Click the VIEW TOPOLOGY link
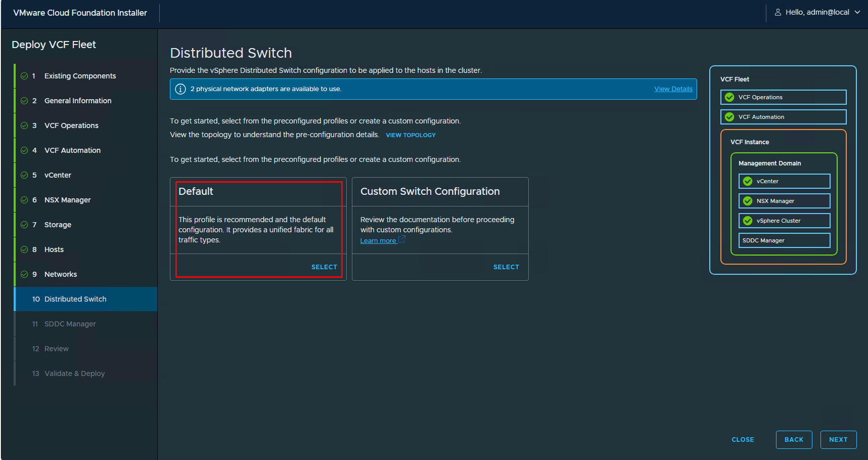Viewport: 868px width, 460px height. coord(410,135)
